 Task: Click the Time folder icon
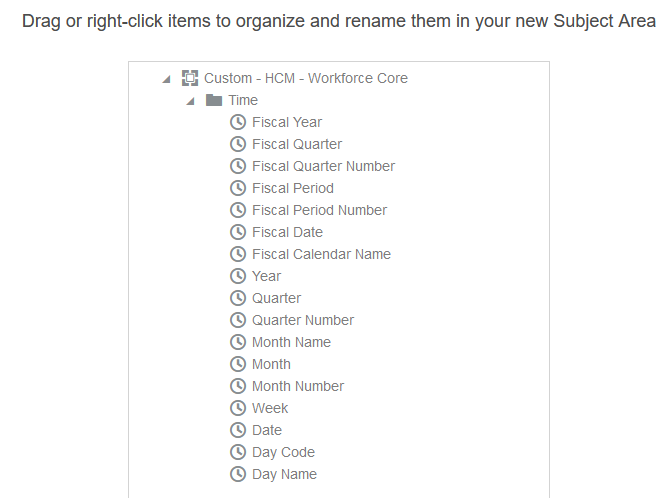(x=214, y=100)
